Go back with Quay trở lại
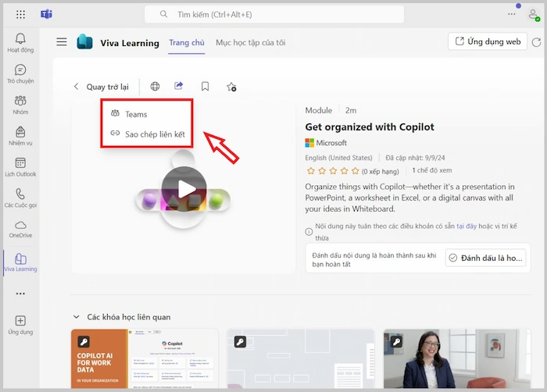 click(x=101, y=87)
